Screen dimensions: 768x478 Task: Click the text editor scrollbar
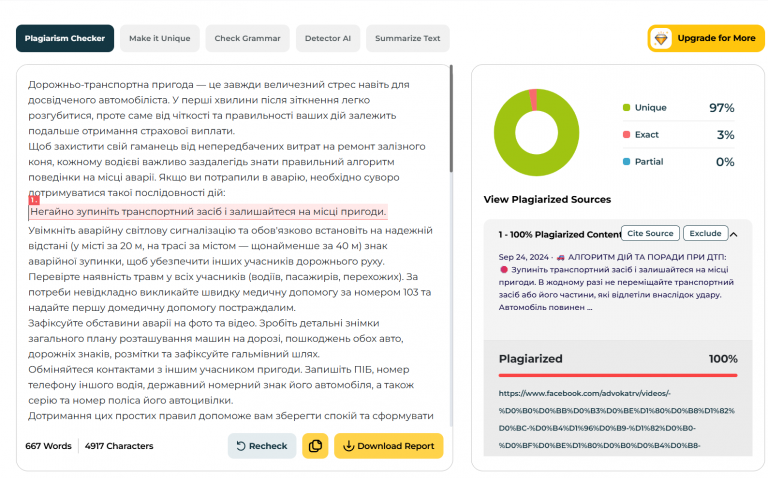451,119
